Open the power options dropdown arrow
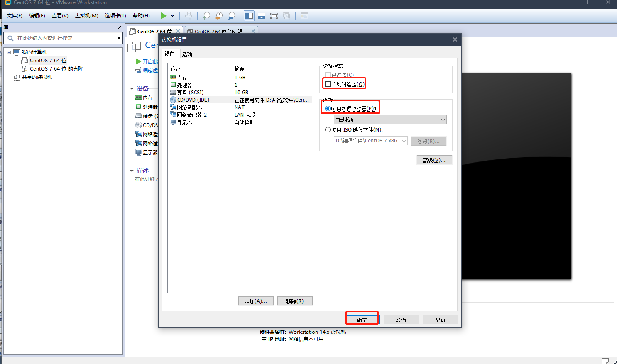This screenshot has width=617, height=364. [x=172, y=16]
